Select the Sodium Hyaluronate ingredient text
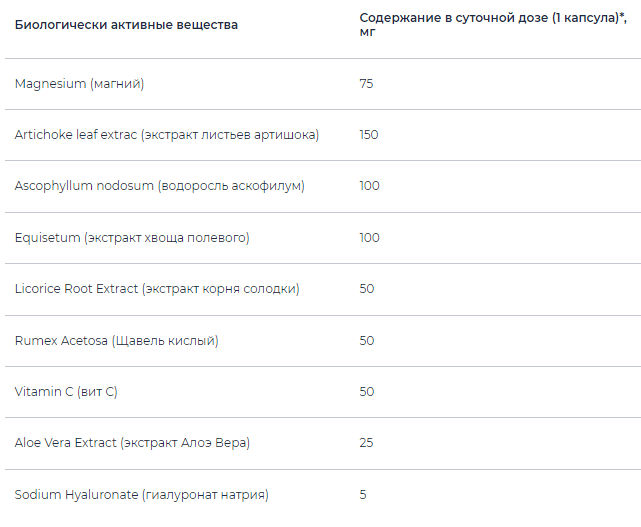The image size is (641, 527). (141, 495)
